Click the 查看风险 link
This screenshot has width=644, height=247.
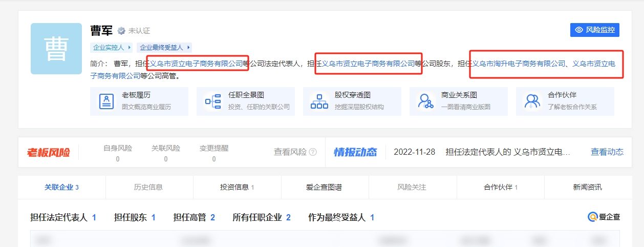click(290, 152)
